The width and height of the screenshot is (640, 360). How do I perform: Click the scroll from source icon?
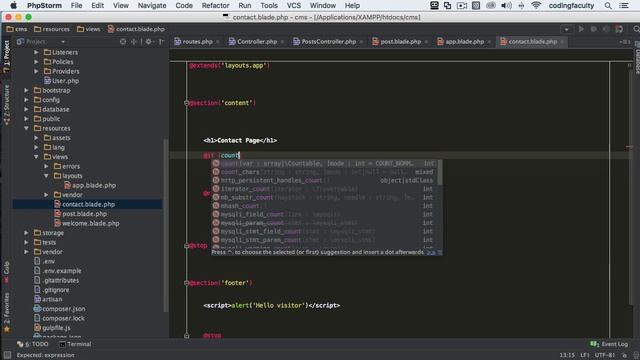123,42
